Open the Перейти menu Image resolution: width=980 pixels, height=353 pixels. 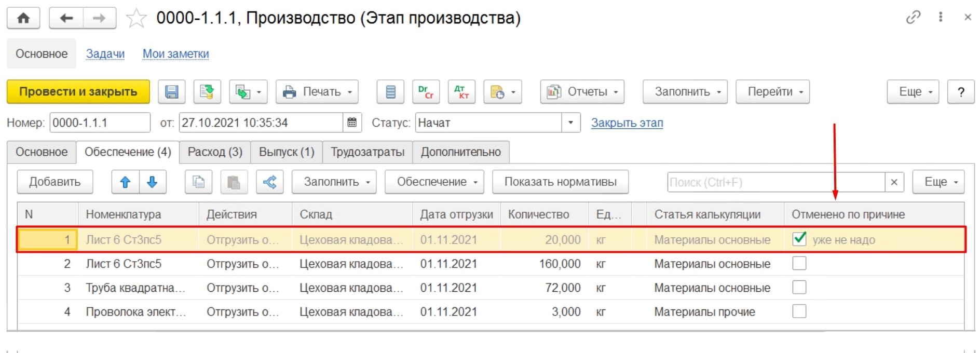[x=773, y=92]
